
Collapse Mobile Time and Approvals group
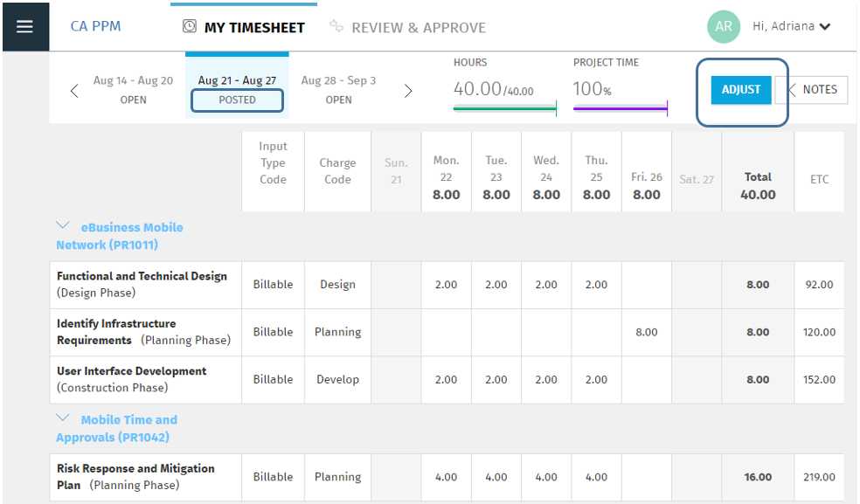pos(63,418)
